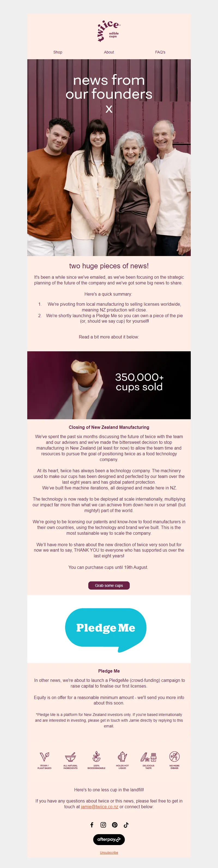The width and height of the screenshot is (218, 868).
Task: Click the founders group photo banner
Action: point(109,157)
